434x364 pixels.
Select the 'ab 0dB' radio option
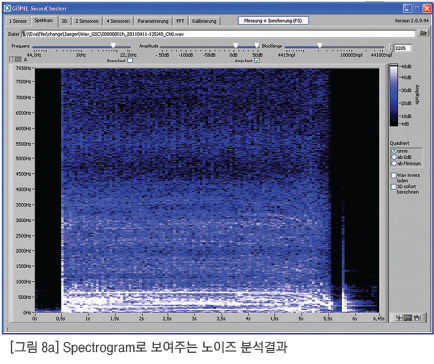coord(394,157)
